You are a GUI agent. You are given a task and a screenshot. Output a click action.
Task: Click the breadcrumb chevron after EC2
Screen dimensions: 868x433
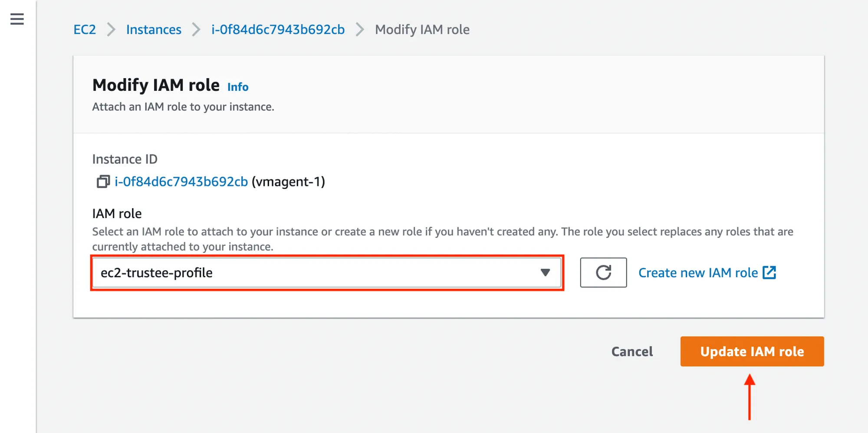coord(111,30)
